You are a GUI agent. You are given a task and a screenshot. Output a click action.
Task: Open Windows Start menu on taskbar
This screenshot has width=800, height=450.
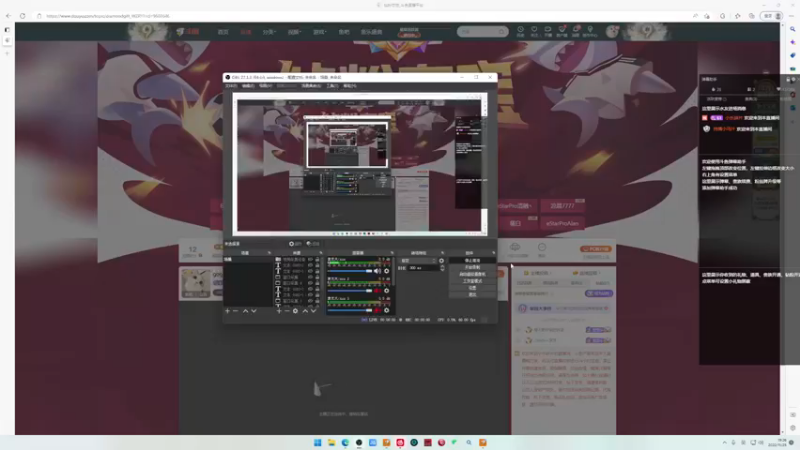coord(317,442)
